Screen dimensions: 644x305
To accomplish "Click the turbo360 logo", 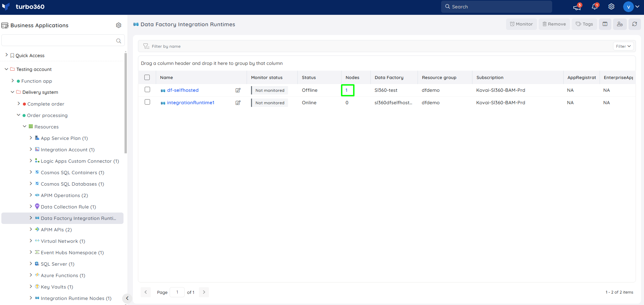I will pyautogui.click(x=23, y=7).
